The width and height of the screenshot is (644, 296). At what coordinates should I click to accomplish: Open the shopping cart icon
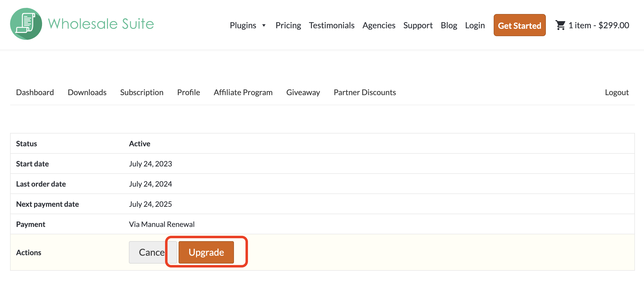(561, 25)
